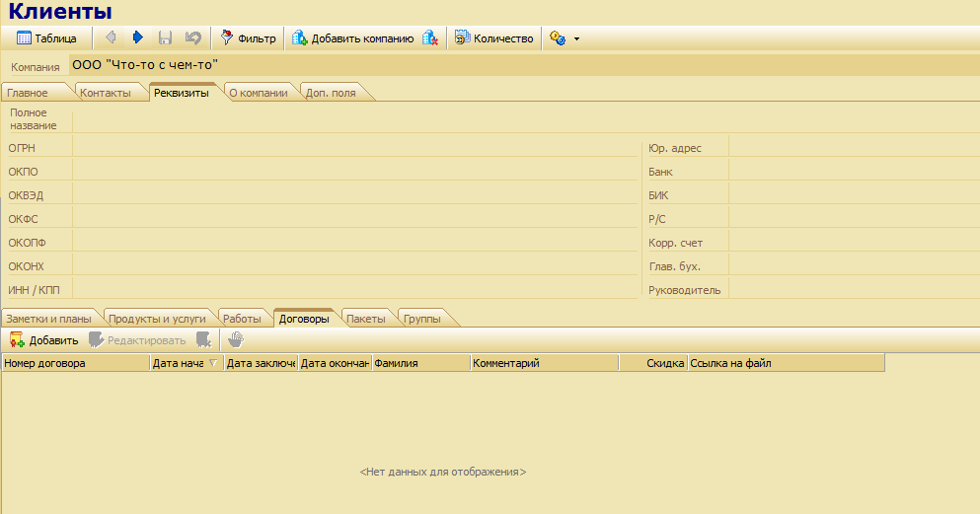
Task: Click the Редактировать button
Action: point(137,340)
